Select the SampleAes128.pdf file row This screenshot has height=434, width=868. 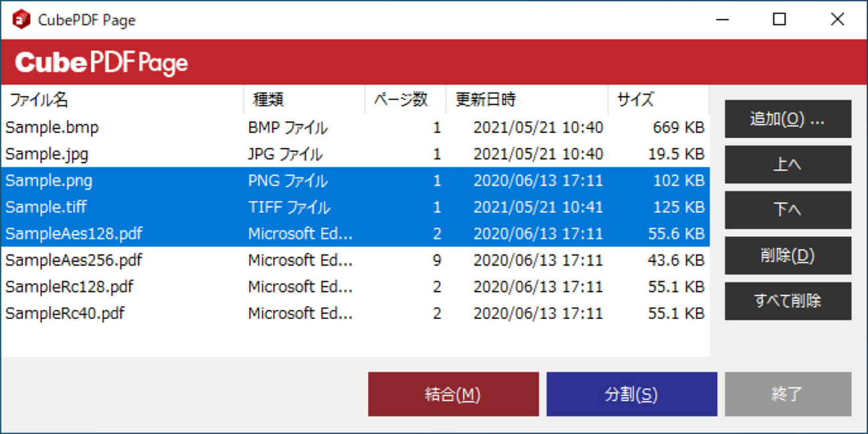pos(355,234)
